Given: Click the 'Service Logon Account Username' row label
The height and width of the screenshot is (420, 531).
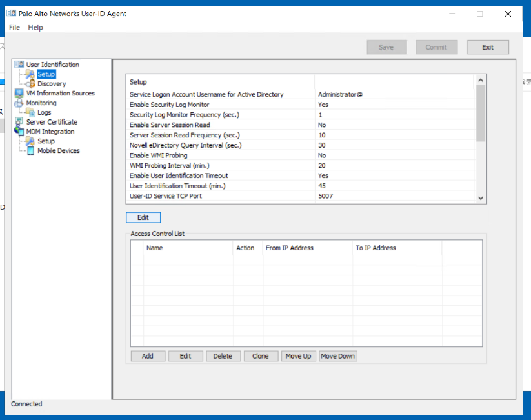Looking at the screenshot, I should pos(206,94).
